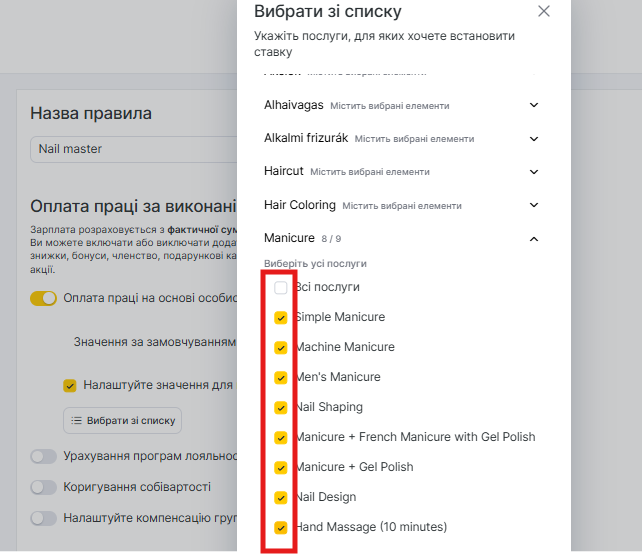Enable Урахування програм лояльності toggle
The image size is (642, 554).
click(44, 457)
